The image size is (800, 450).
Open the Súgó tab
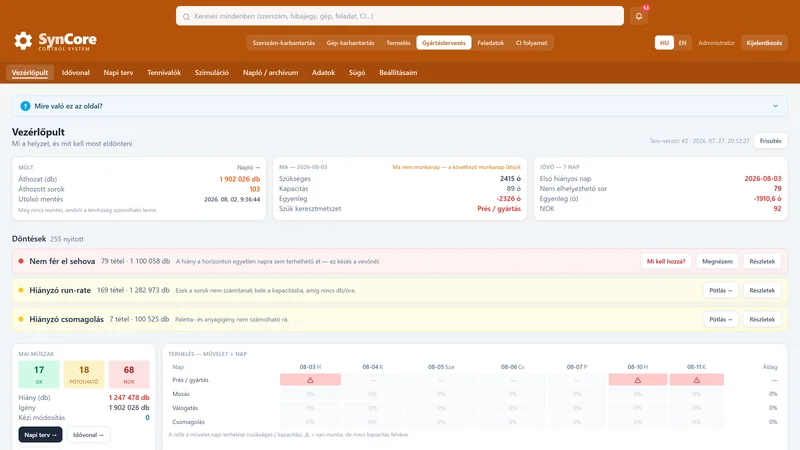pyautogui.click(x=357, y=72)
